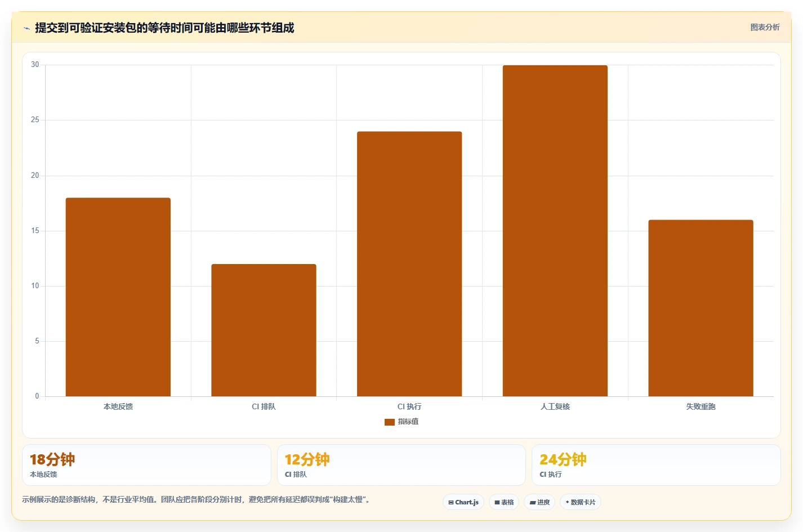
Task: Click the CI 排队 caption under 12分钟
Action: (x=296, y=475)
